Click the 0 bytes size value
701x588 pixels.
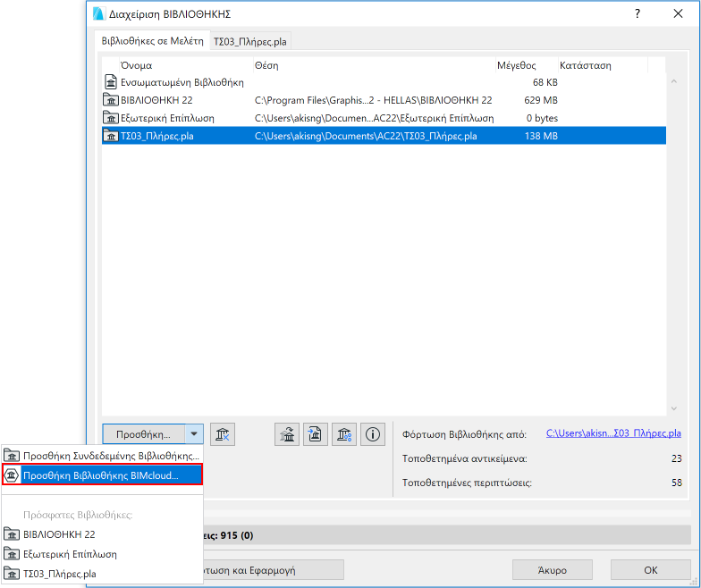(x=542, y=118)
